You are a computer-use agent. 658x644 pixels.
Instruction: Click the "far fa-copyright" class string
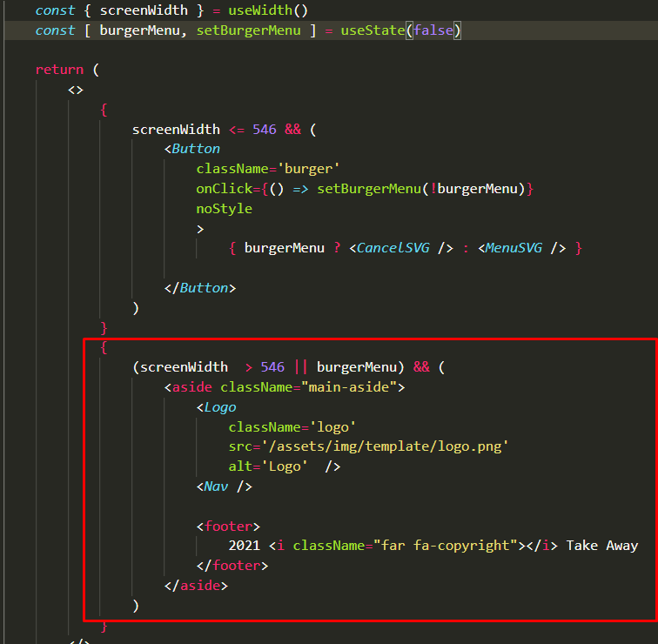click(446, 546)
